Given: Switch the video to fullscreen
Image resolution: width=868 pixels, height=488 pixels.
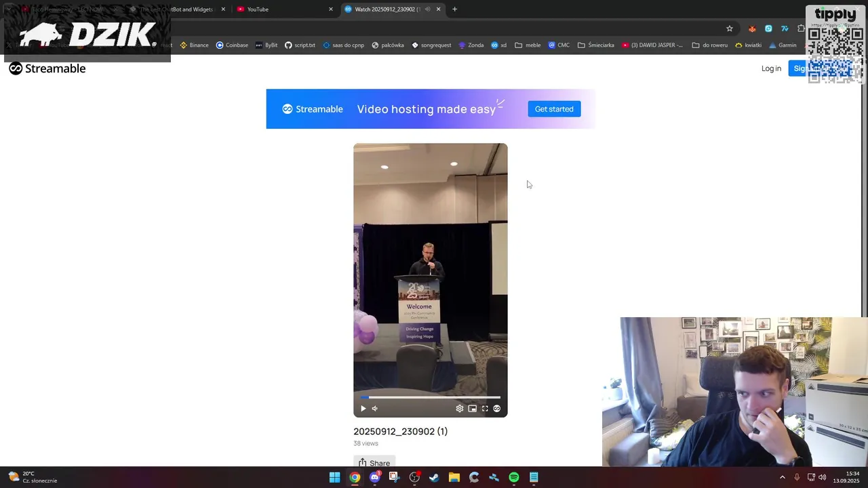Looking at the screenshot, I should click(x=485, y=409).
